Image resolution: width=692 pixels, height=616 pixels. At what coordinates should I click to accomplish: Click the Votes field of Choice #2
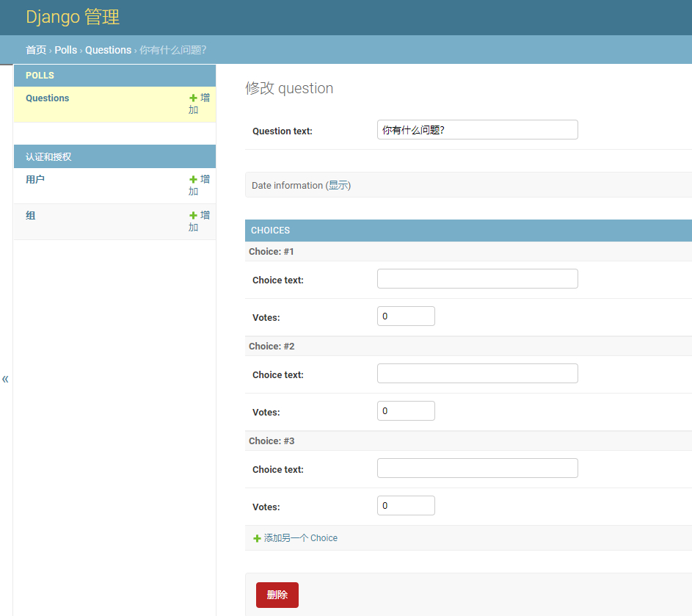(406, 410)
